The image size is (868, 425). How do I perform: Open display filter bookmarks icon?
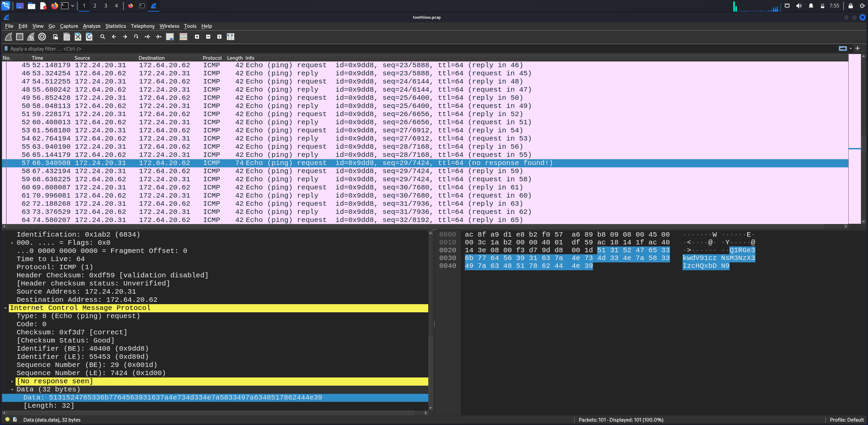pos(6,49)
